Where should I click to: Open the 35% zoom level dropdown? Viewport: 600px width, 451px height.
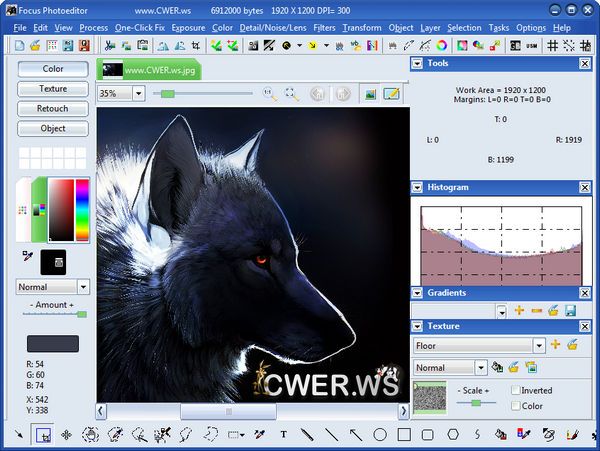[x=138, y=93]
